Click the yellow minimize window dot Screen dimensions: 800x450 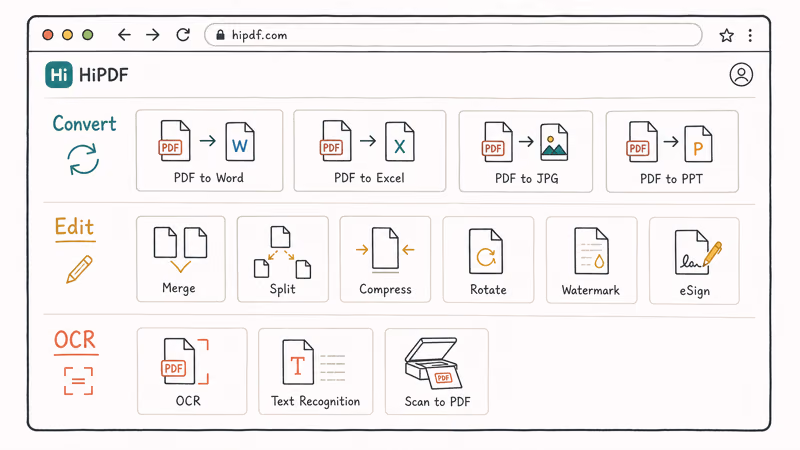pyautogui.click(x=67, y=35)
